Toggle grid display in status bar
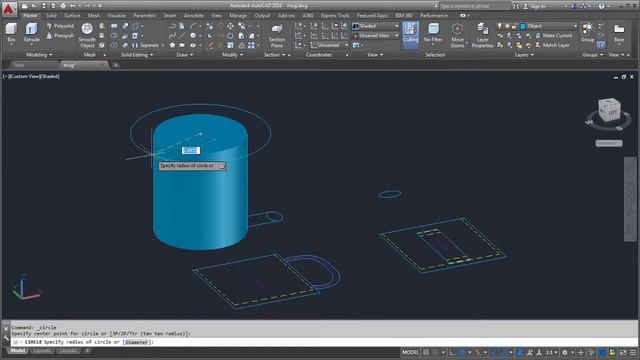Screen dimensions: 640x360 (426, 352)
